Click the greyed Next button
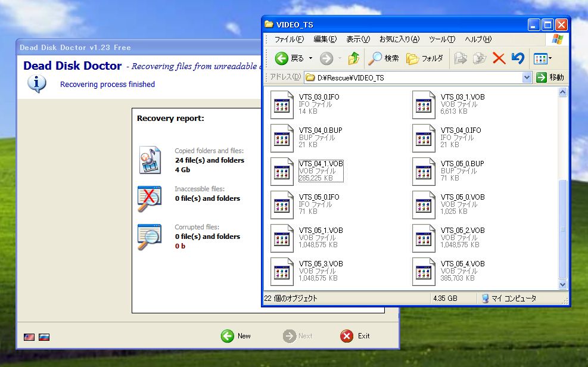588x367 pixels. click(x=298, y=336)
